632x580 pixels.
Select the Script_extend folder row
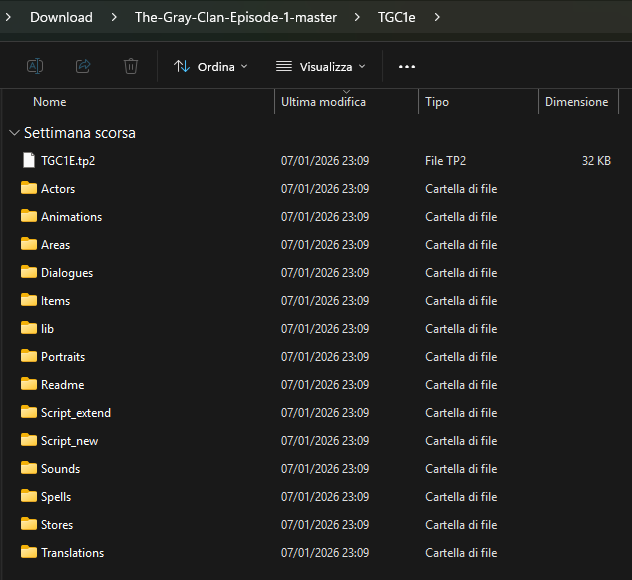(x=76, y=412)
